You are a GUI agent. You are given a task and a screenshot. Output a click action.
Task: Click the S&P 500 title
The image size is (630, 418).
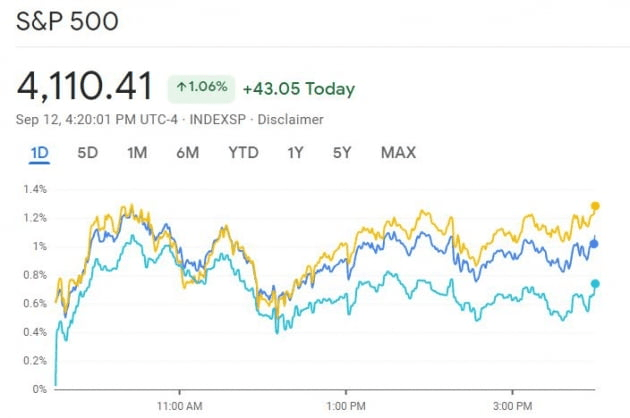[66, 20]
